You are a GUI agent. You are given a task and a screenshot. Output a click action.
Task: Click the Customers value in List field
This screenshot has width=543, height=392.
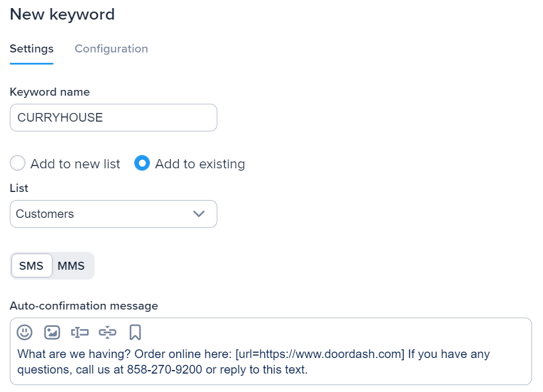(45, 214)
